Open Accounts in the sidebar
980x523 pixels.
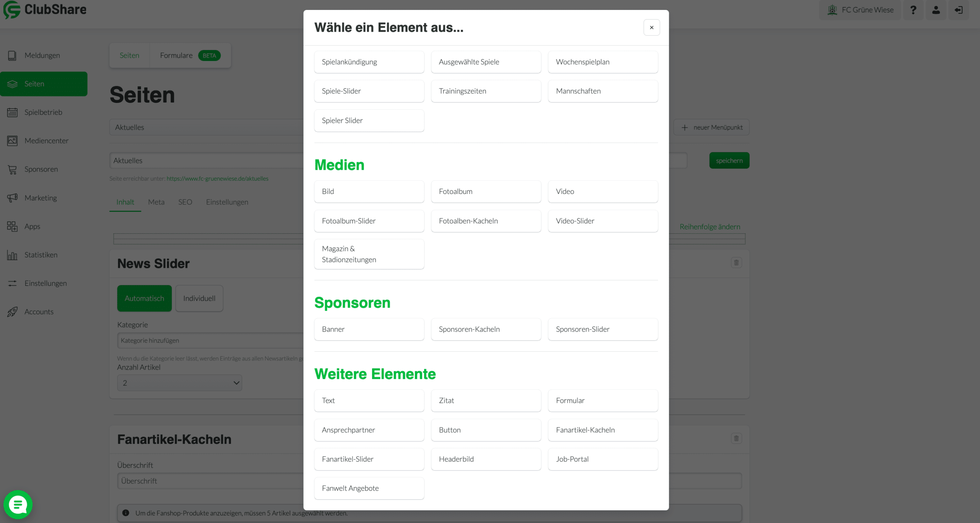click(x=44, y=312)
